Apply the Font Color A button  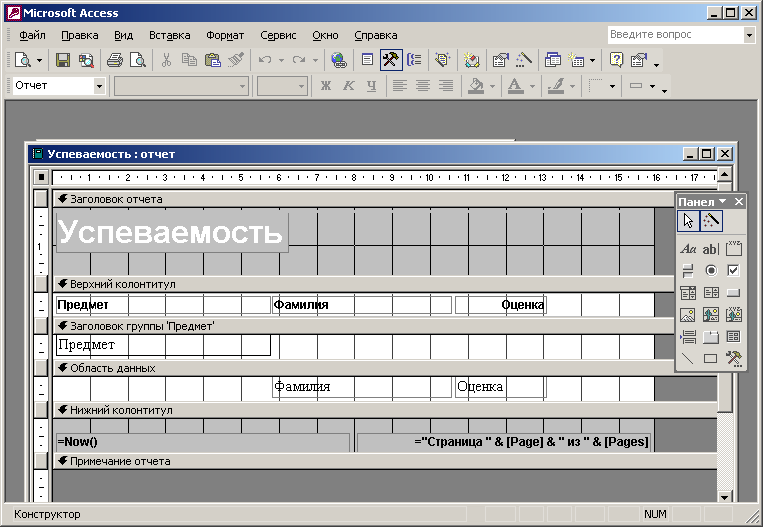[x=516, y=86]
